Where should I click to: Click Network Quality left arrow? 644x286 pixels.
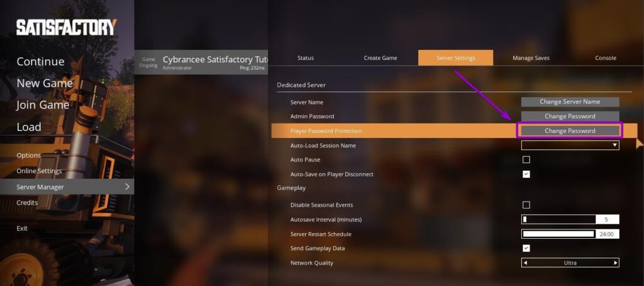tap(526, 263)
